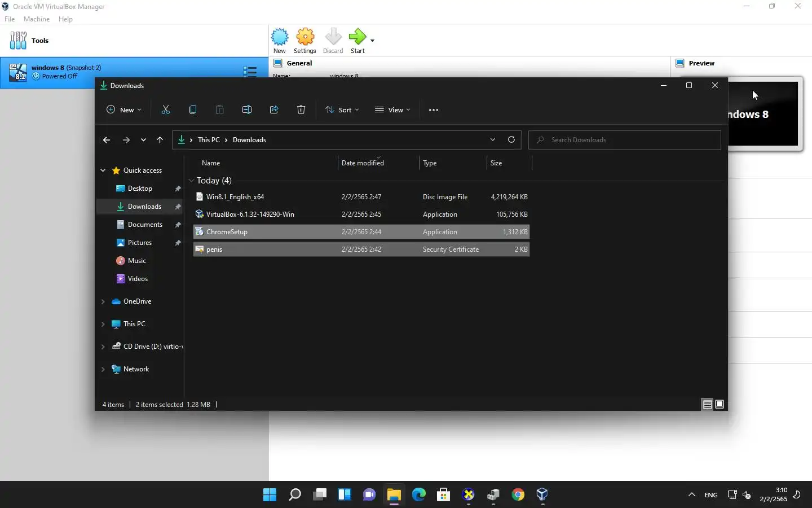This screenshot has width=812, height=508.
Task: Open the New dropdown in Explorer
Action: click(124, 110)
